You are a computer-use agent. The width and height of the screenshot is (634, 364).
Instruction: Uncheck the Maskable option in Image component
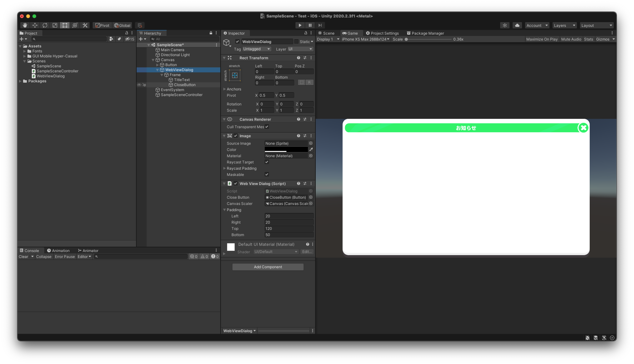coord(267,174)
